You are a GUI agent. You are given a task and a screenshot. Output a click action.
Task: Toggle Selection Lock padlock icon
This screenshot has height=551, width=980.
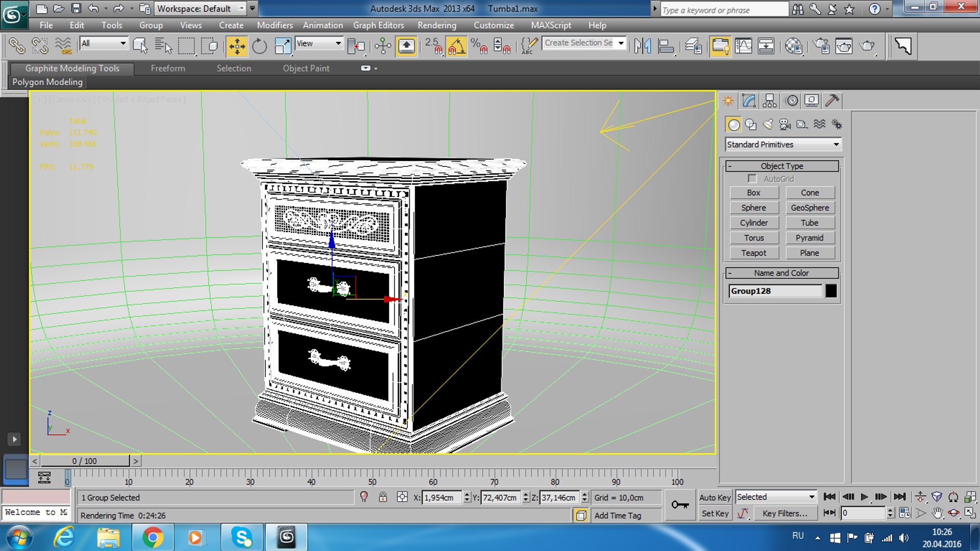[383, 497]
